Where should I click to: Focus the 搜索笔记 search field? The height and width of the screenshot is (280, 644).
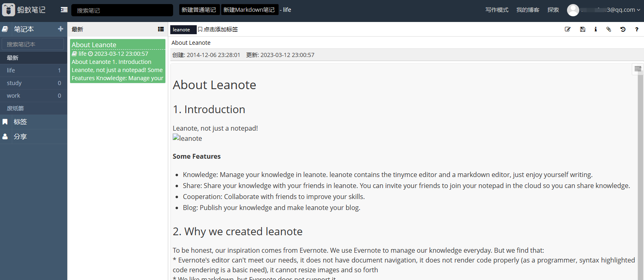122,10
